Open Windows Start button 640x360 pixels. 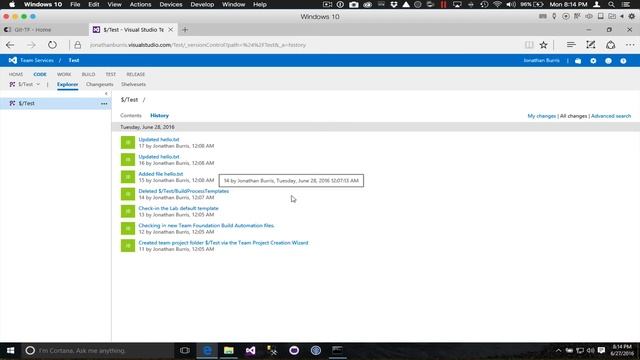tap(11, 350)
